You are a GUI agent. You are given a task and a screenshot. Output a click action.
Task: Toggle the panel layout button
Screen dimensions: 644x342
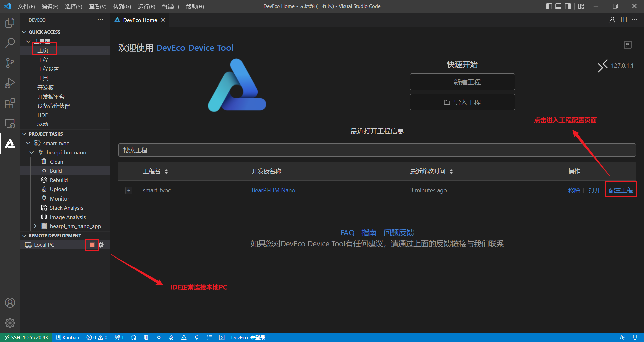point(558,6)
